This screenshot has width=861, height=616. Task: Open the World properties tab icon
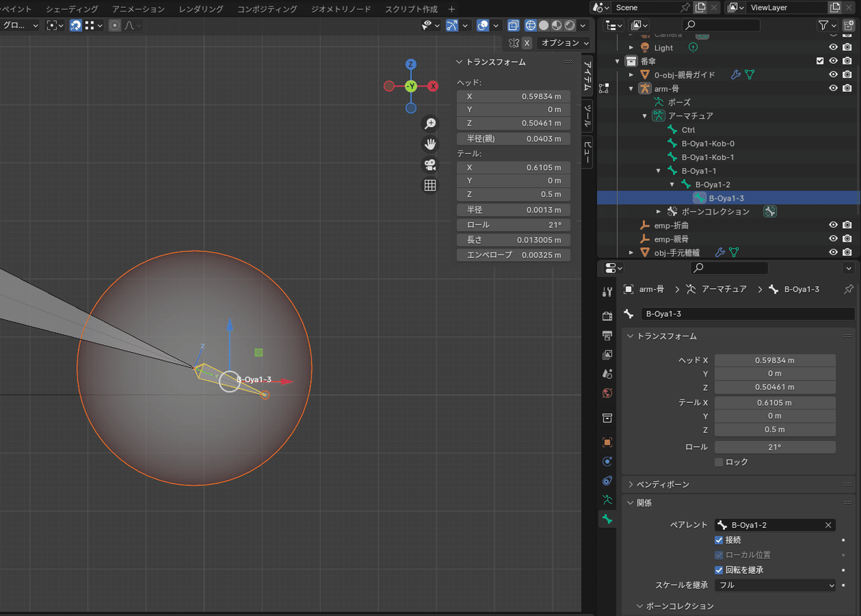(607, 392)
